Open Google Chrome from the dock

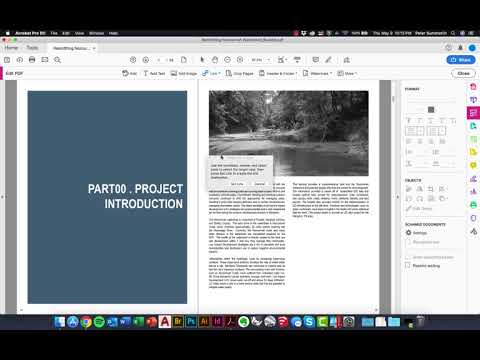(86, 322)
